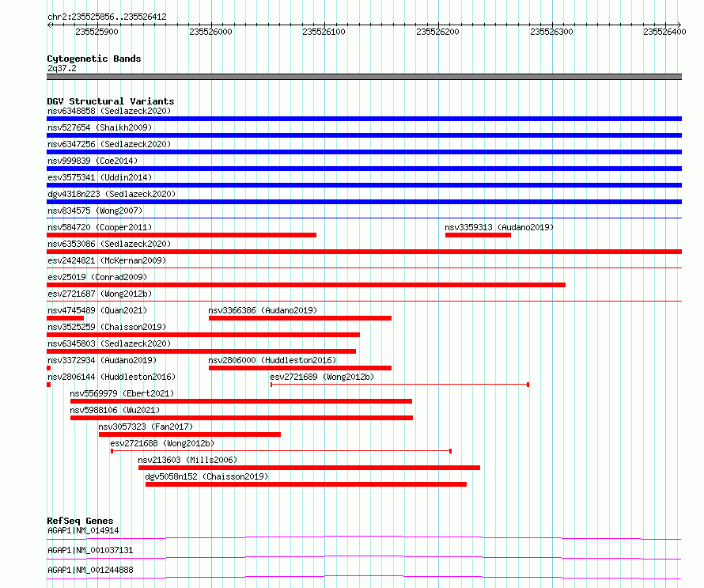Click the red bar under nsv5988106

pos(241,418)
